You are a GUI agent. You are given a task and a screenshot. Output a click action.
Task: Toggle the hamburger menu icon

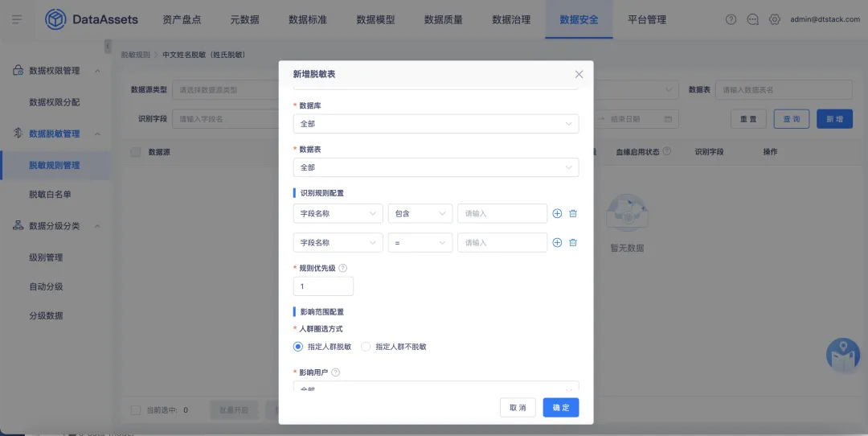click(x=17, y=19)
